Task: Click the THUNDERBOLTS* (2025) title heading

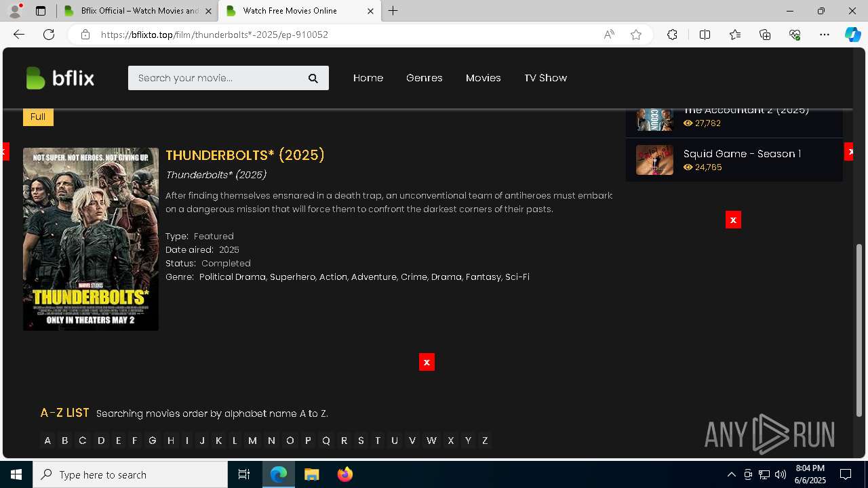Action: point(245,155)
